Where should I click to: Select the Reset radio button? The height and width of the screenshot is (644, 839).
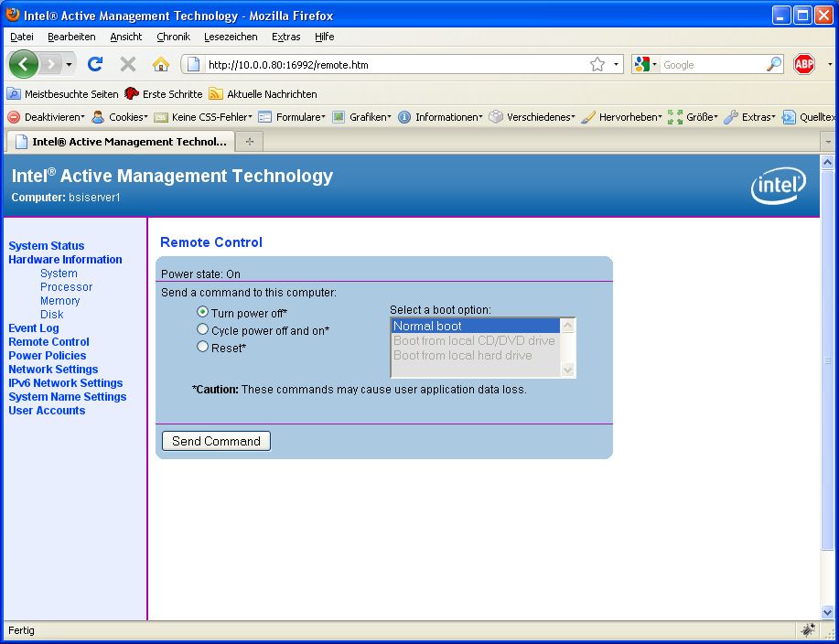tap(203, 347)
